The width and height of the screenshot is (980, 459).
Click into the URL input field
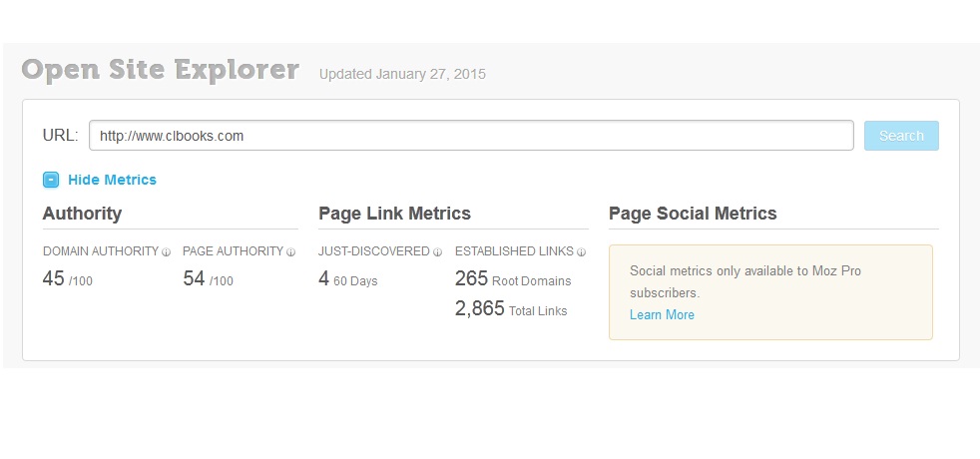[x=470, y=136]
